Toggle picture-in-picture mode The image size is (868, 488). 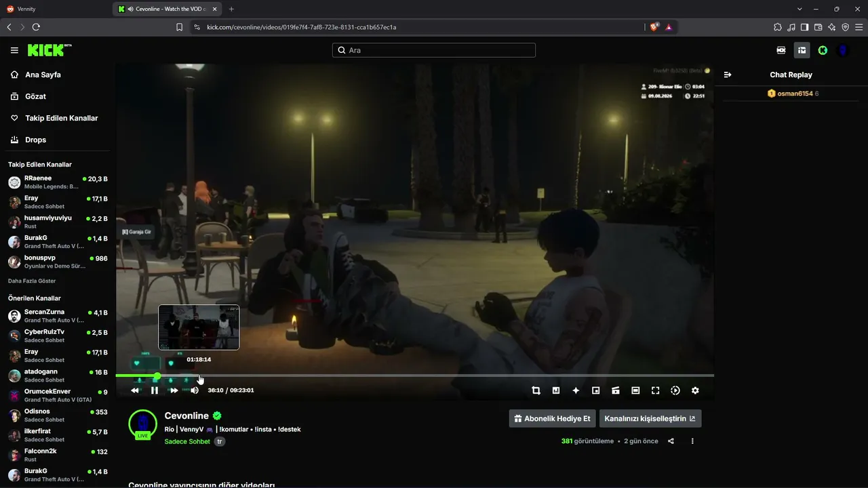(596, 390)
